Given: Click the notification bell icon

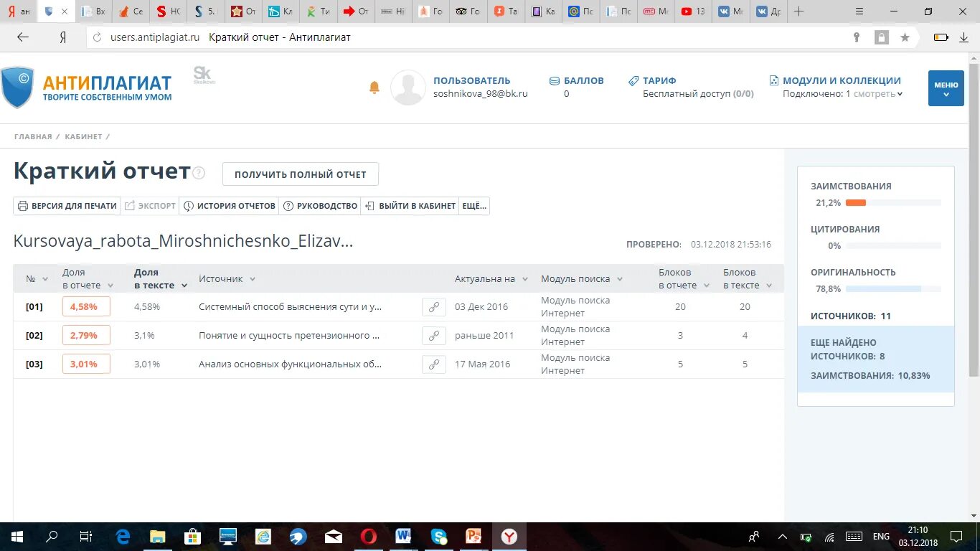Looking at the screenshot, I should point(374,88).
